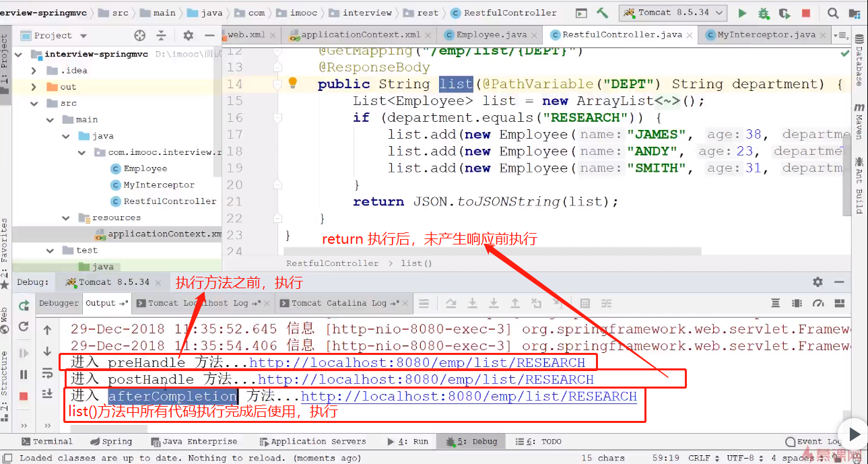The width and height of the screenshot is (868, 464).
Task: Run with Coverage shield icon
Action: 784,13
